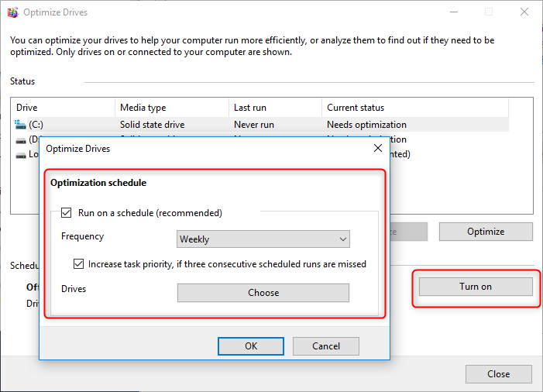
Task: Select the (C:) drive icon in list
Action: [21, 124]
